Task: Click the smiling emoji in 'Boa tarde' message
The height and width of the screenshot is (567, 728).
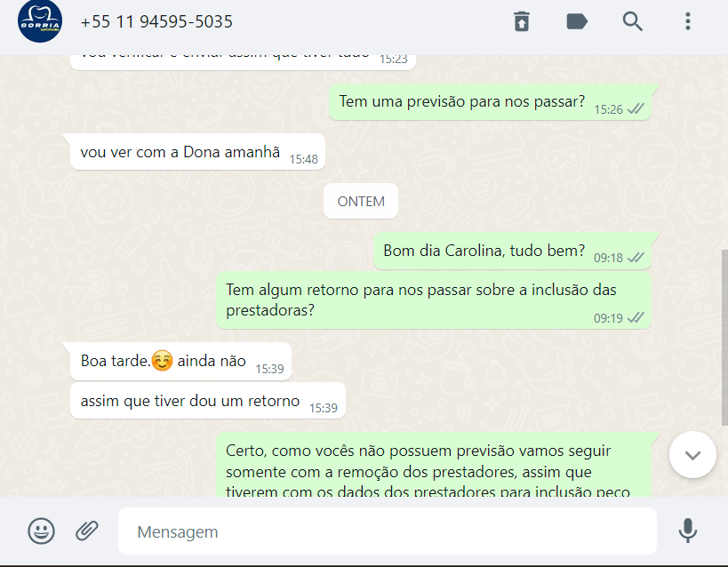Action: (162, 360)
